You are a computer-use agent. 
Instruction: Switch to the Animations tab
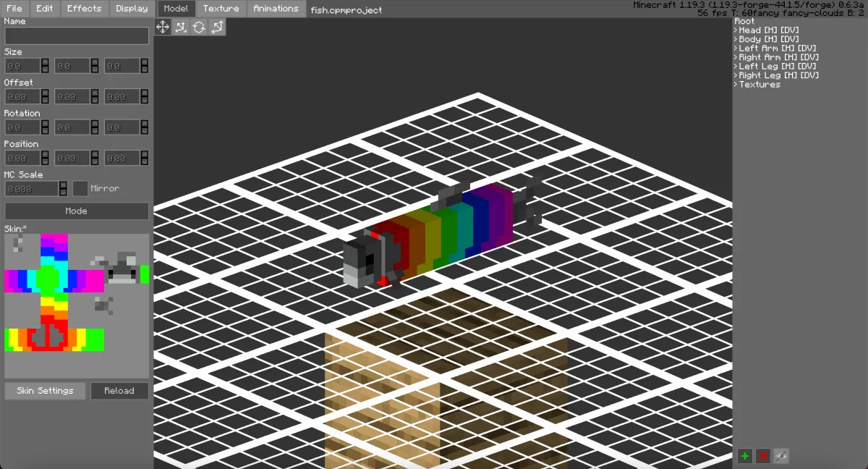pos(276,9)
